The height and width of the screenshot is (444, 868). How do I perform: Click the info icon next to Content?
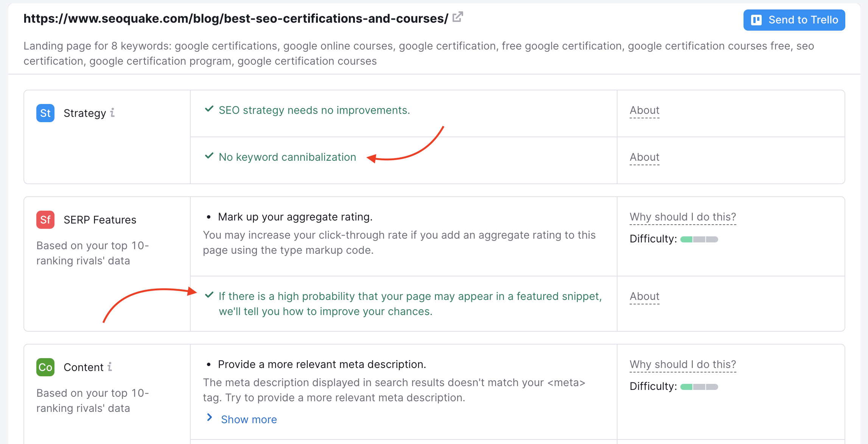(110, 367)
